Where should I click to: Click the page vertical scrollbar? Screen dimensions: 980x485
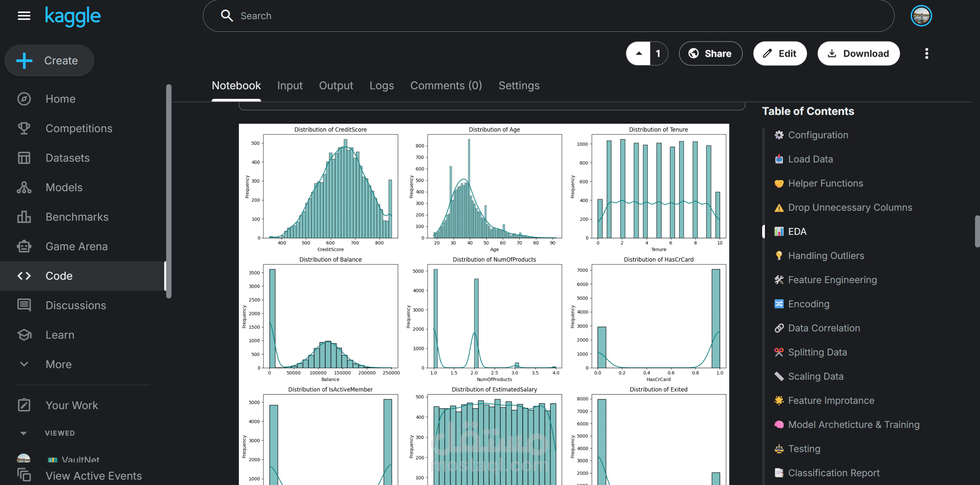[x=977, y=231]
